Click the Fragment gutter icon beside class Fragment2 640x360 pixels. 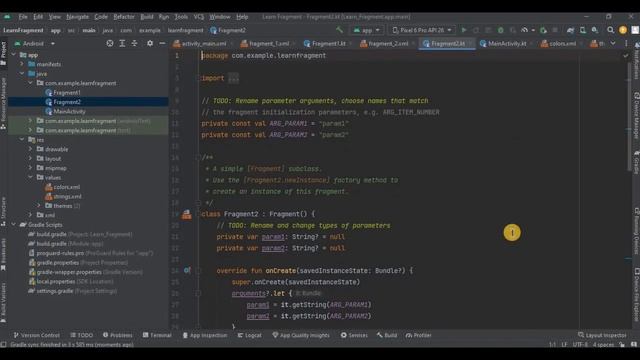[187, 214]
